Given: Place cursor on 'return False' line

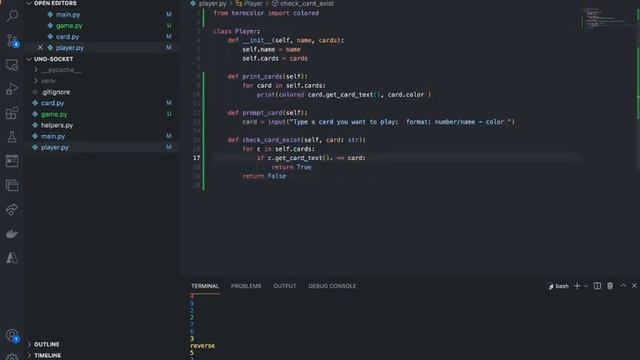Looking at the screenshot, I should (x=264, y=176).
